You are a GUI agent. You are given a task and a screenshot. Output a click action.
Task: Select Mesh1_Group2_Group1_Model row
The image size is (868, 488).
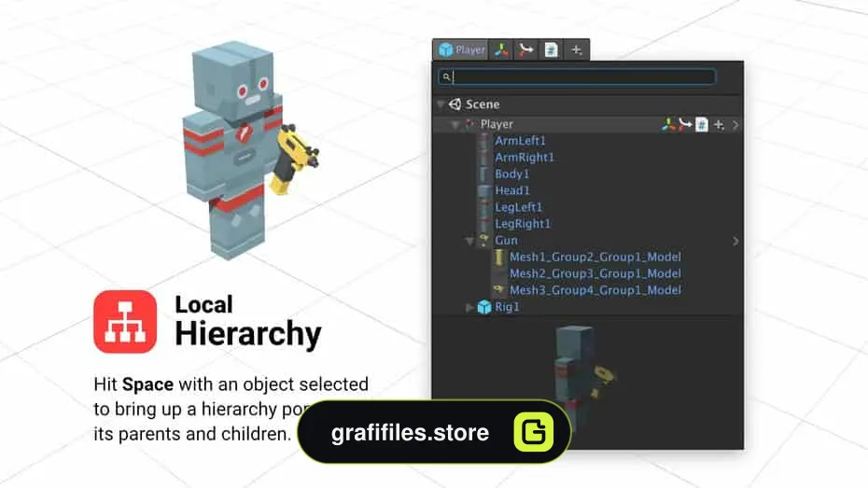(595, 257)
